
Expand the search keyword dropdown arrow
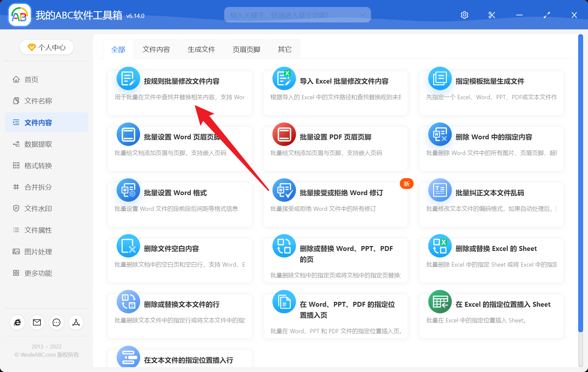click(362, 15)
